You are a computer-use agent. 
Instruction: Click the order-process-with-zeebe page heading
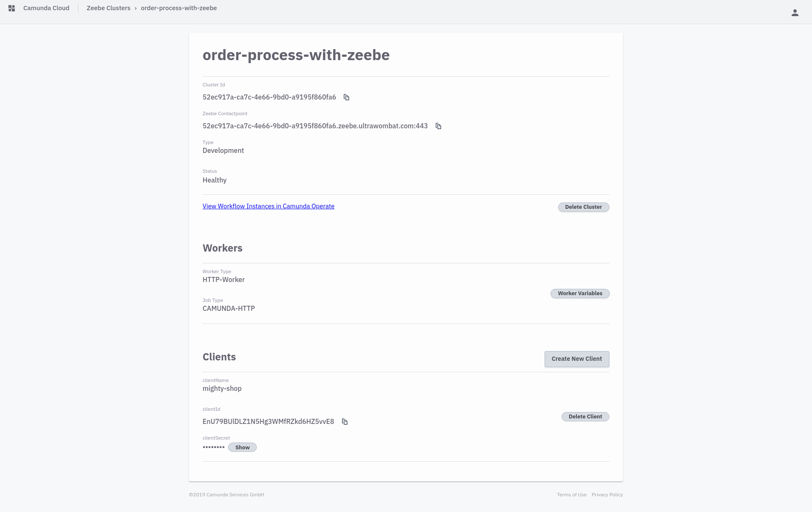coord(296,55)
